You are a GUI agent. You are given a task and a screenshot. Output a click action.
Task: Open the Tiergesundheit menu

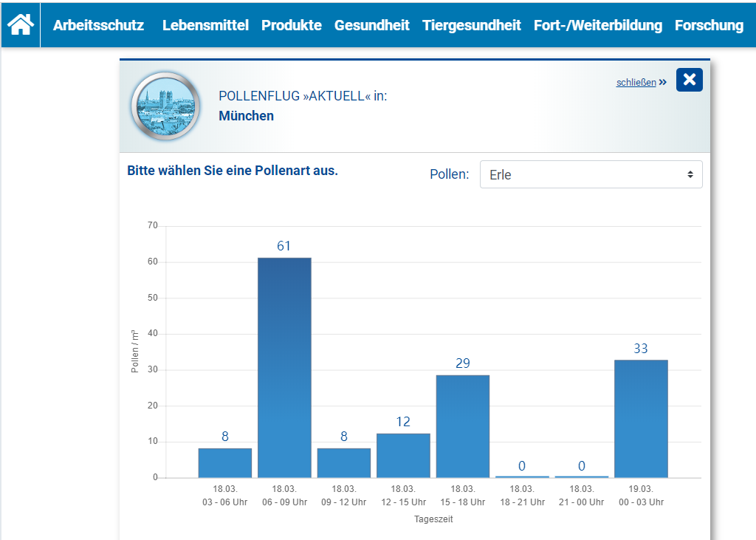tap(472, 25)
